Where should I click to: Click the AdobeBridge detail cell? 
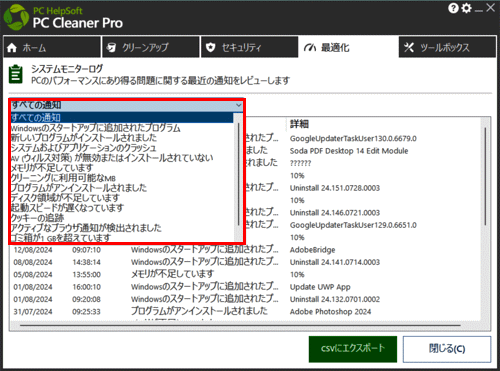point(312,250)
